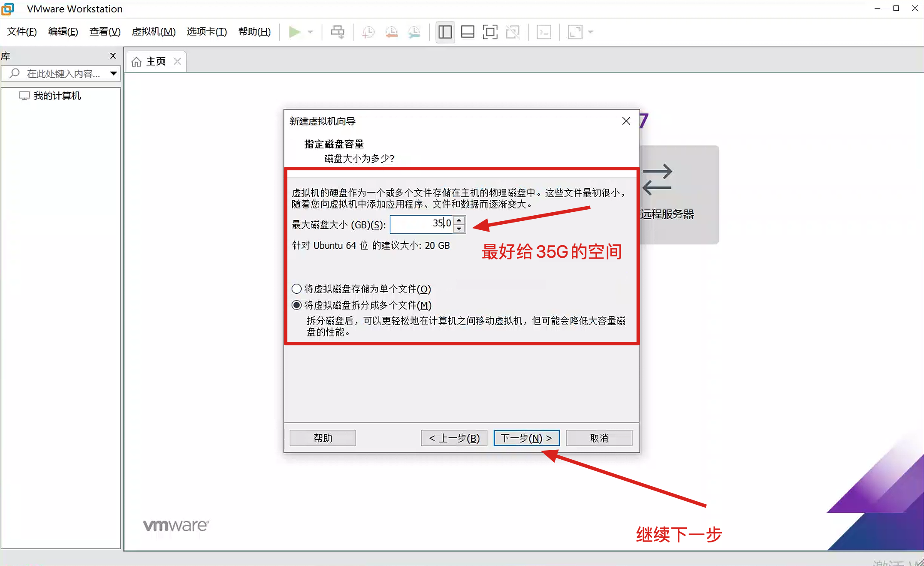Click the computer icon beside 我的计算机

pos(24,96)
